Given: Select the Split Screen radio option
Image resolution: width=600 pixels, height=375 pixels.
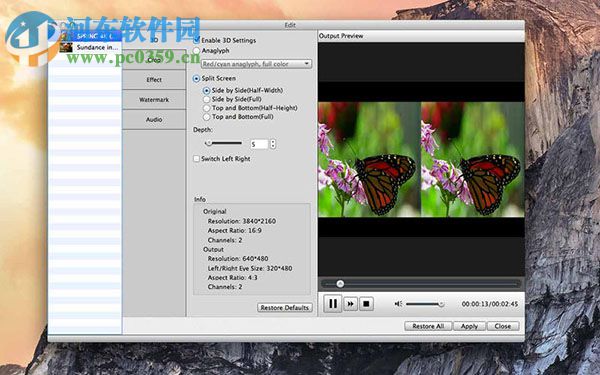Looking at the screenshot, I should point(196,78).
